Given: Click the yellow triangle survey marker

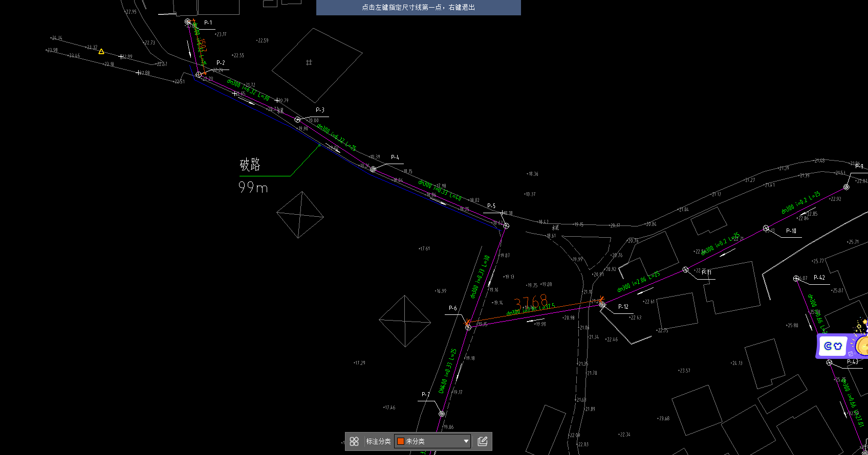Looking at the screenshot, I should [x=101, y=52].
